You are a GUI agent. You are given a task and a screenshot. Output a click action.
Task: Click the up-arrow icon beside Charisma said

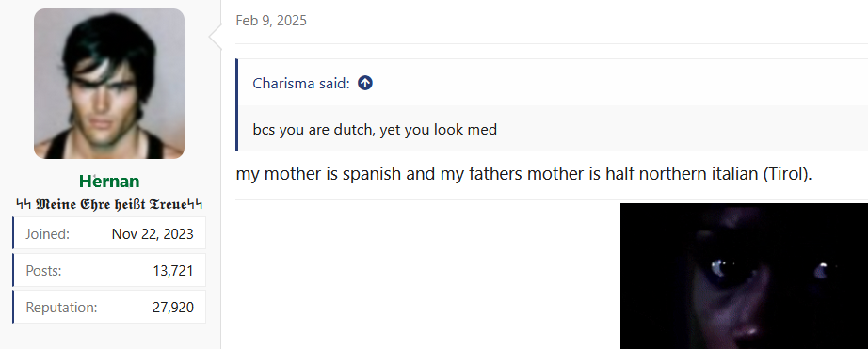point(364,83)
